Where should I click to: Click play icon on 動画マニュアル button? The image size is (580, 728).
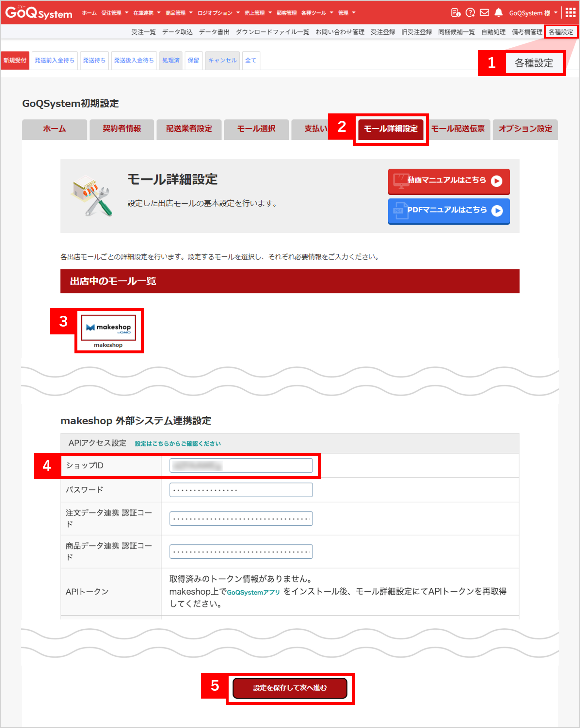point(496,181)
